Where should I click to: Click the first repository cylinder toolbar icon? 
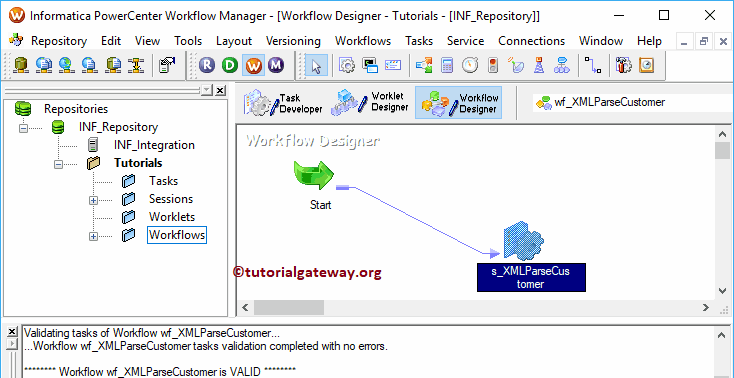click(x=20, y=65)
